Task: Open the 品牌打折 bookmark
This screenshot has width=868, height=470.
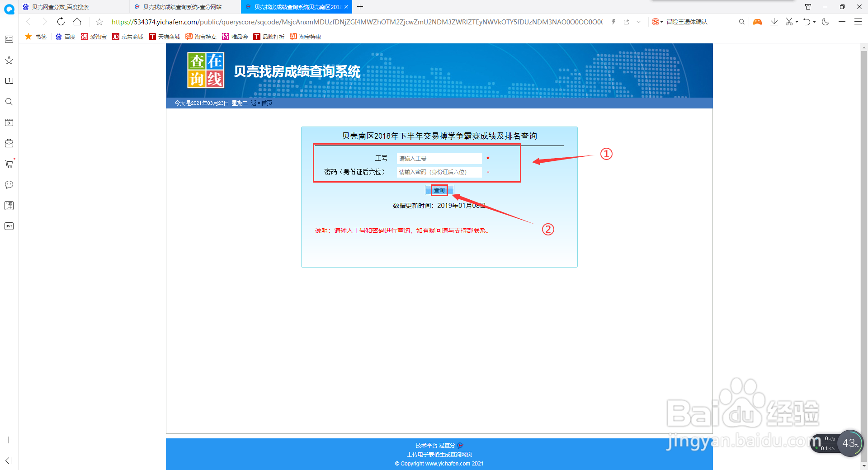Action: pos(269,37)
